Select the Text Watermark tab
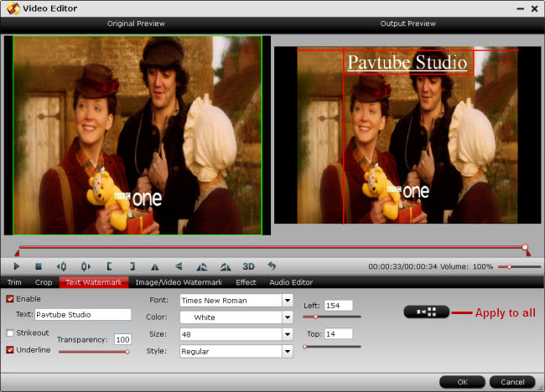The height and width of the screenshot is (392, 545). (94, 282)
